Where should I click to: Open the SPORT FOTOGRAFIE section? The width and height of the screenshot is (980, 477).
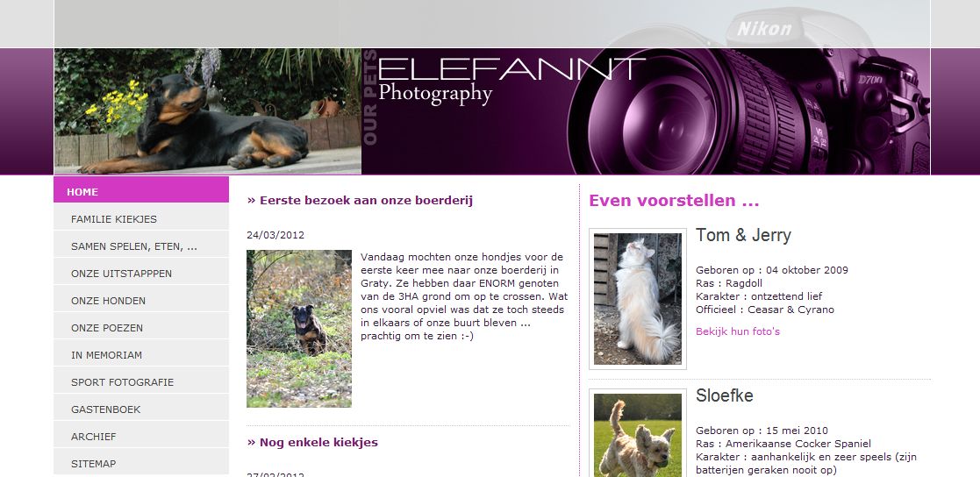pos(141,382)
